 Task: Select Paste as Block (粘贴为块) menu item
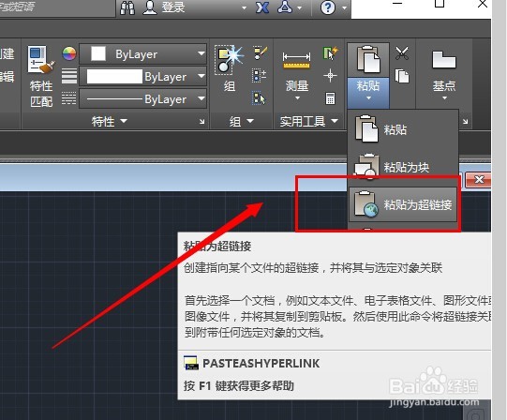(x=403, y=167)
